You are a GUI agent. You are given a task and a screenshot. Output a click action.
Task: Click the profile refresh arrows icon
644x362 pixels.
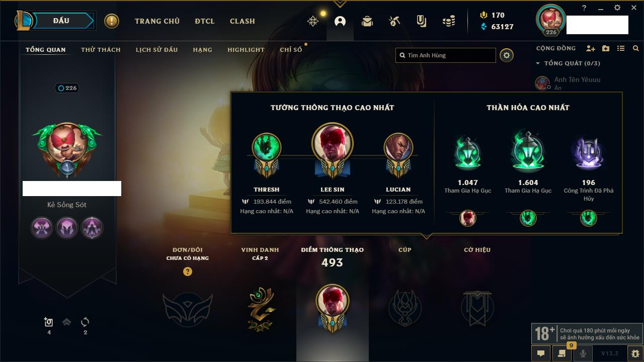pyautogui.click(x=85, y=322)
